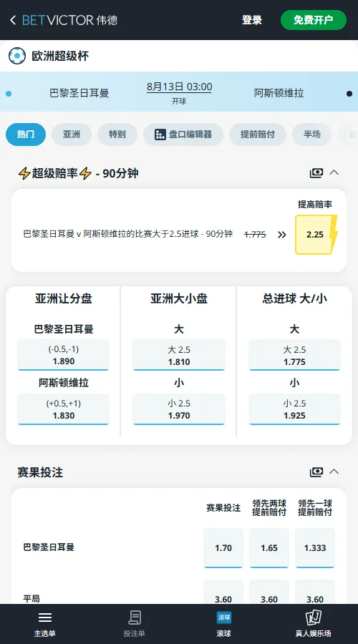Image resolution: width=358 pixels, height=644 pixels.
Task: Collapse the 赛果投注 section
Action: point(334,472)
